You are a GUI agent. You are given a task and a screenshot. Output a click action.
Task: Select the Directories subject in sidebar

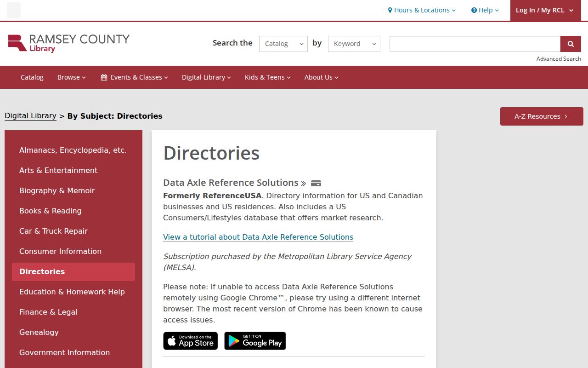point(73,271)
